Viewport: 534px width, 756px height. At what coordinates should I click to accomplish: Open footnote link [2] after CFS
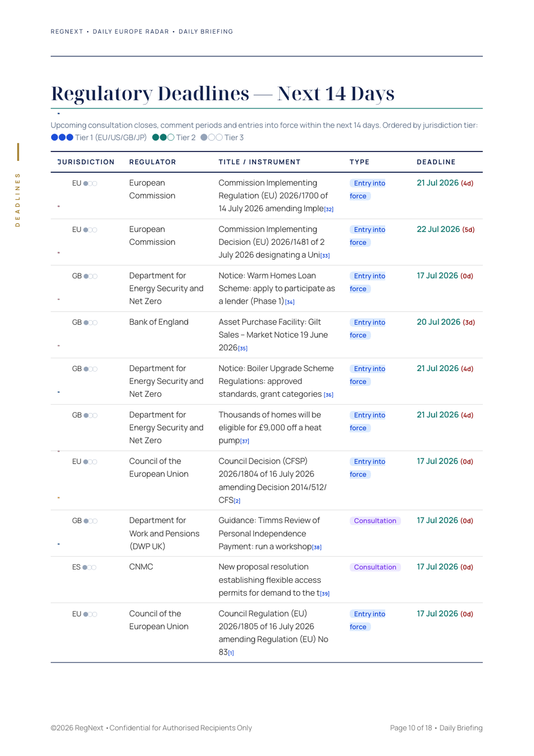coord(237,501)
